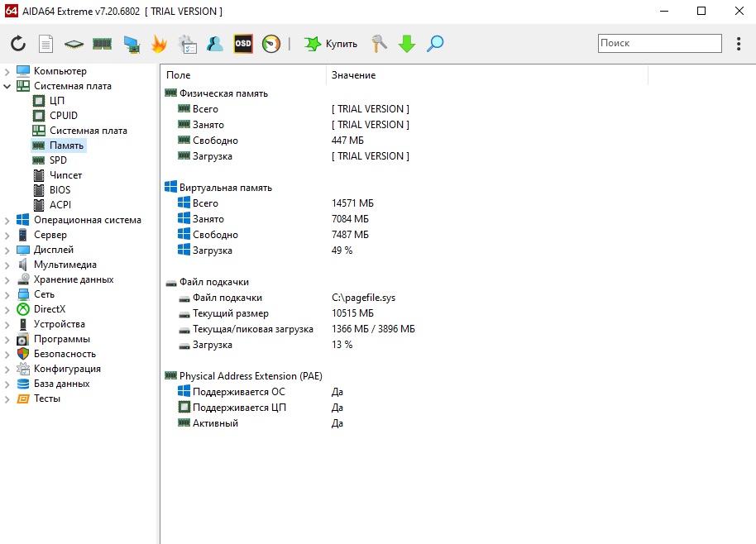The image size is (756, 544).
Task: Expand the Сеть tree node
Action: coord(7,295)
